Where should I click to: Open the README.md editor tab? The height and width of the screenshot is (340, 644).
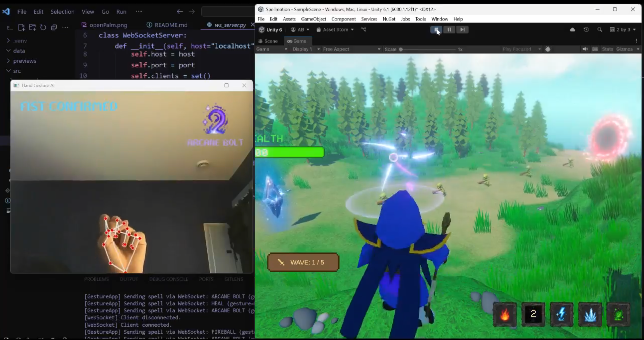[x=171, y=25]
